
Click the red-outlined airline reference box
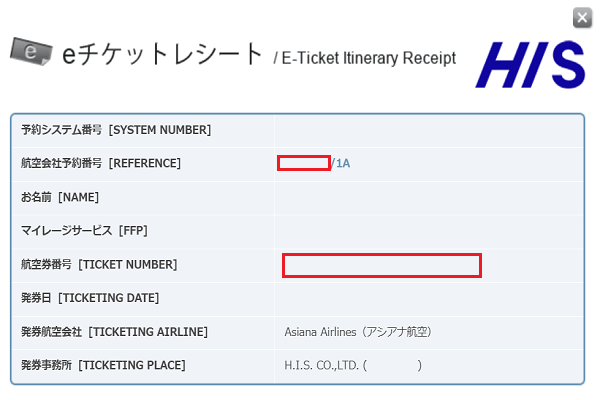(304, 163)
